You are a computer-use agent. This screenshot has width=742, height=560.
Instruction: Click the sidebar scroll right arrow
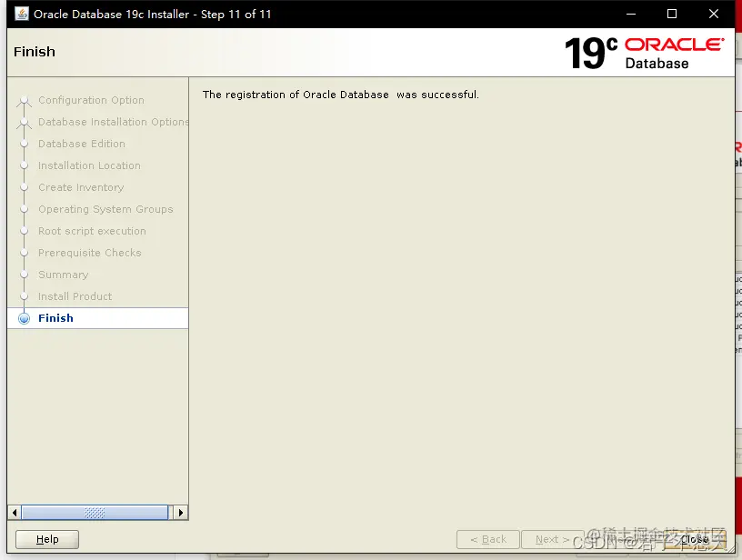(x=181, y=513)
